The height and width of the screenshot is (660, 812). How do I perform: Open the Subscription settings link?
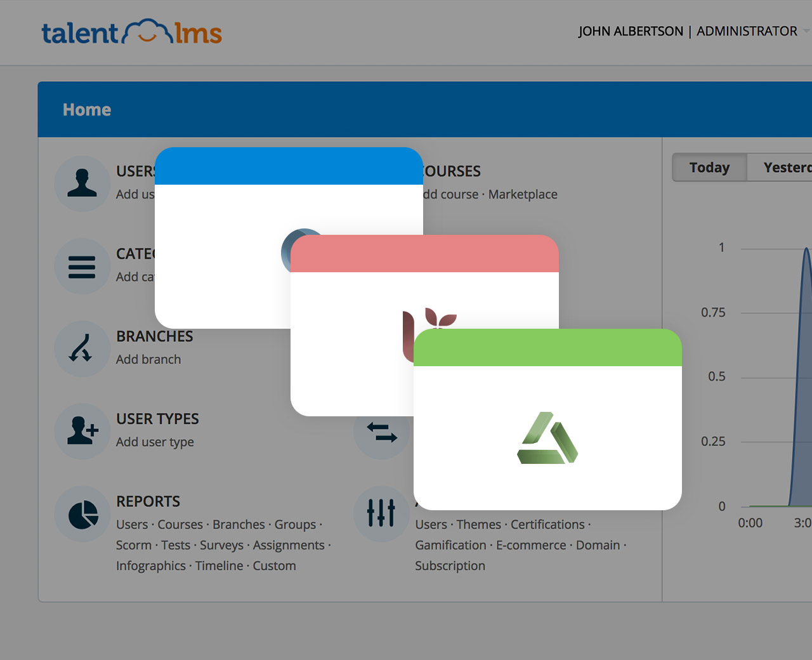(450, 566)
